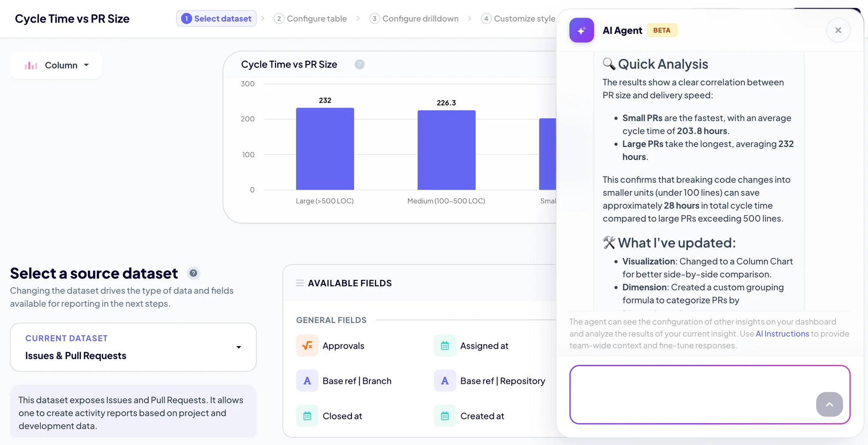The width and height of the screenshot is (868, 445).
Task: Click the 226.3 value label above bar
Action: tap(446, 103)
